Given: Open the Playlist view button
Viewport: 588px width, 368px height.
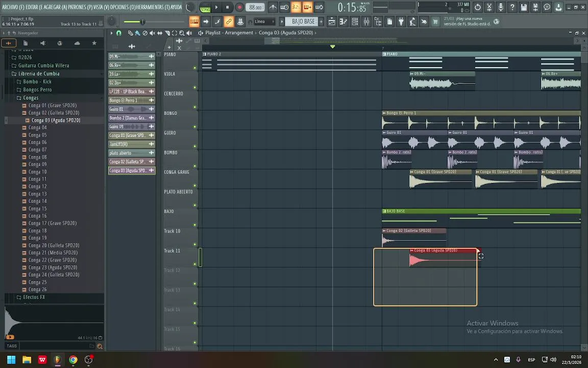Looking at the screenshot, I should pyautogui.click(x=331, y=22).
